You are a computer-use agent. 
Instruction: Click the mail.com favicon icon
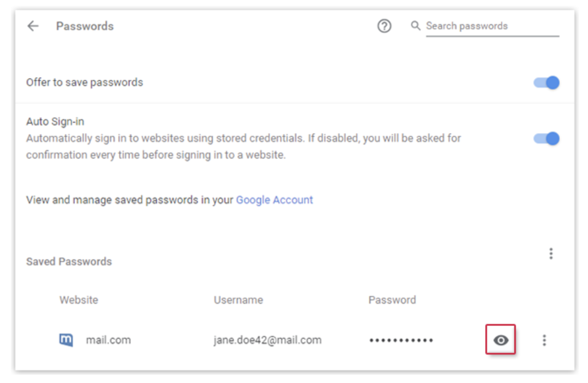66,340
